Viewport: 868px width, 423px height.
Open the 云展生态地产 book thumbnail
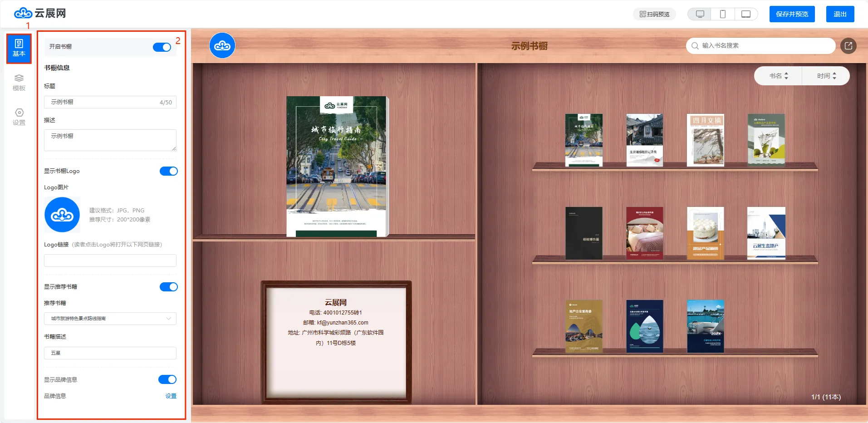point(766,233)
